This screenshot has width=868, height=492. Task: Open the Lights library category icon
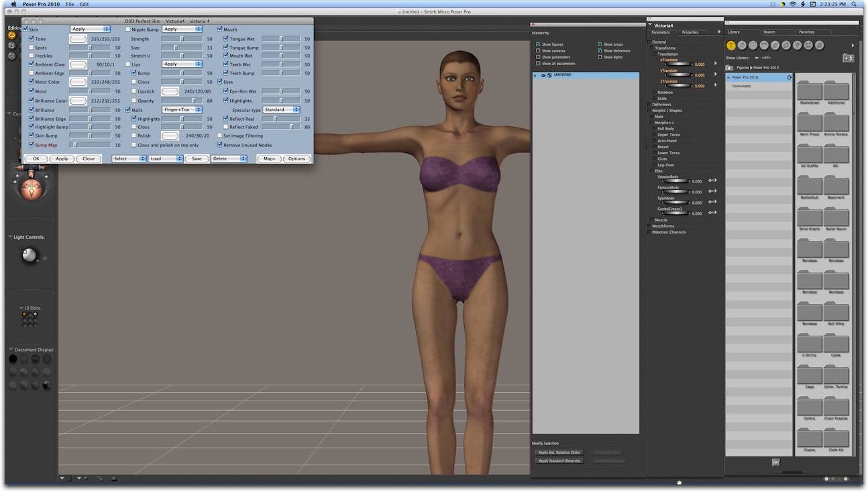click(x=797, y=45)
